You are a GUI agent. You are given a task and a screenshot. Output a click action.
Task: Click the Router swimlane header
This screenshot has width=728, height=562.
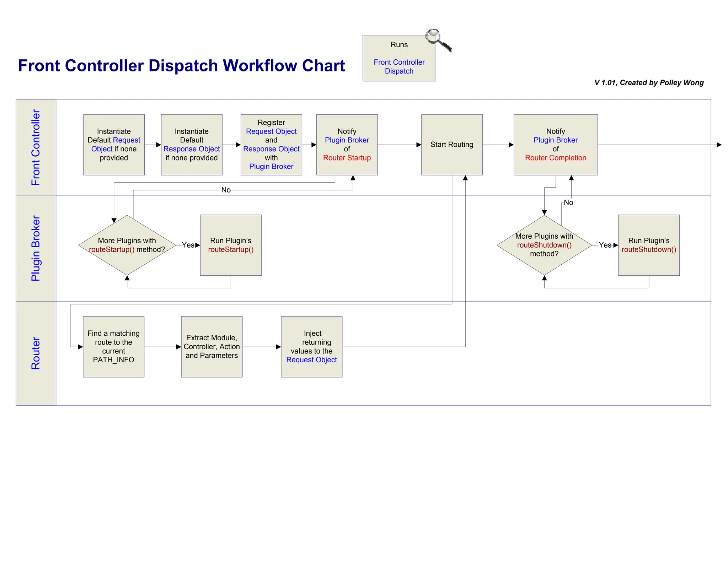pos(36,353)
